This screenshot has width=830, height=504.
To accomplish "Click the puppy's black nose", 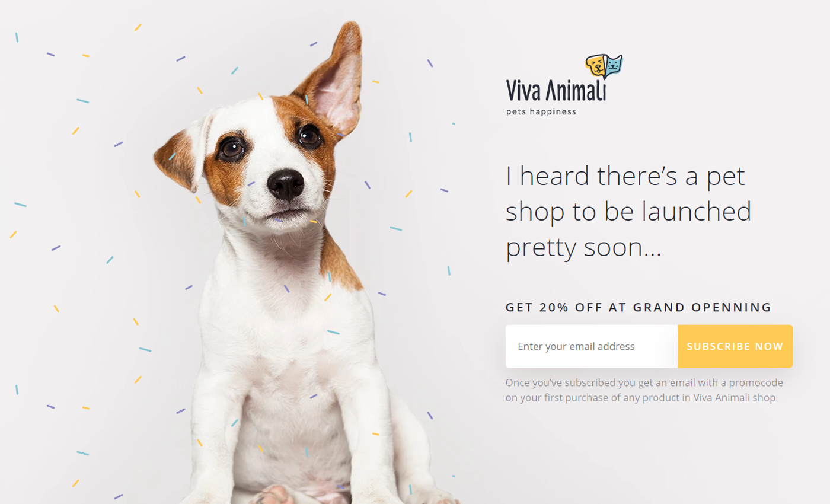I will tap(286, 184).
